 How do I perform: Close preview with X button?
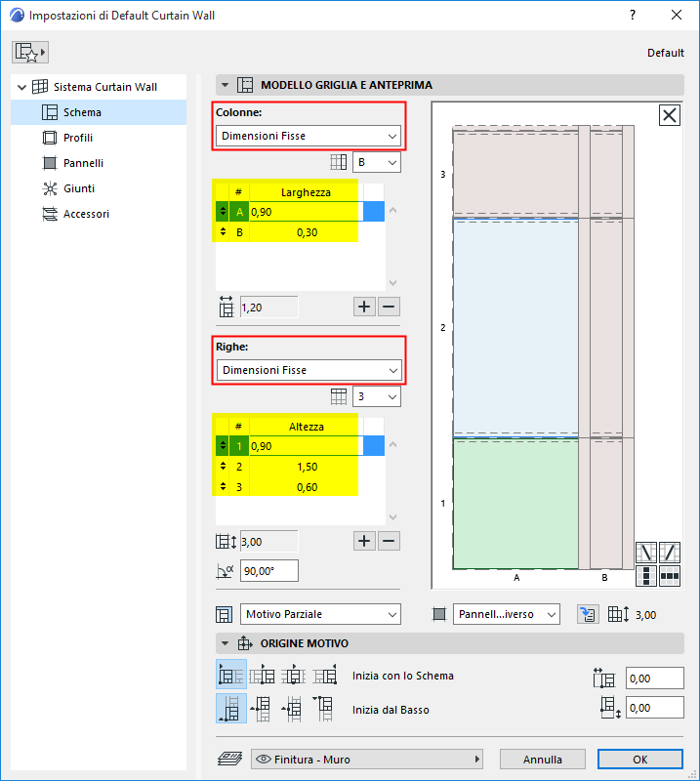click(669, 115)
